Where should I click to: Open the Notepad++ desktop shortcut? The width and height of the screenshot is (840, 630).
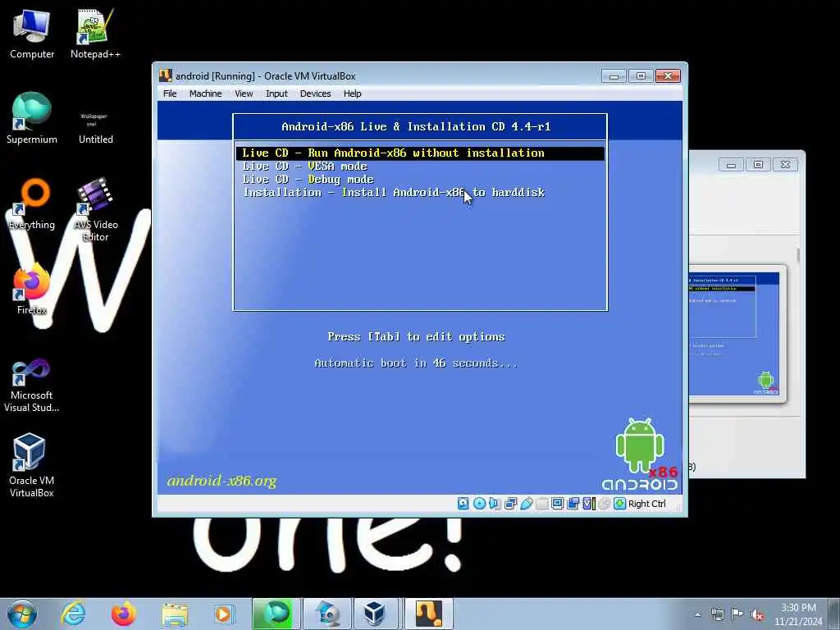[95, 34]
